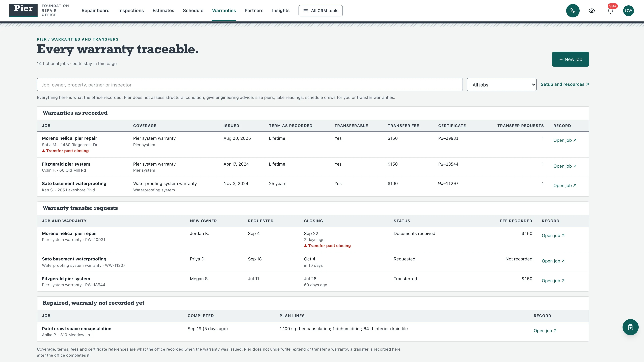This screenshot has height=362, width=644.
Task: Click the 'Pier / Warranties and transfers' breadcrumb
Action: pyautogui.click(x=78, y=39)
